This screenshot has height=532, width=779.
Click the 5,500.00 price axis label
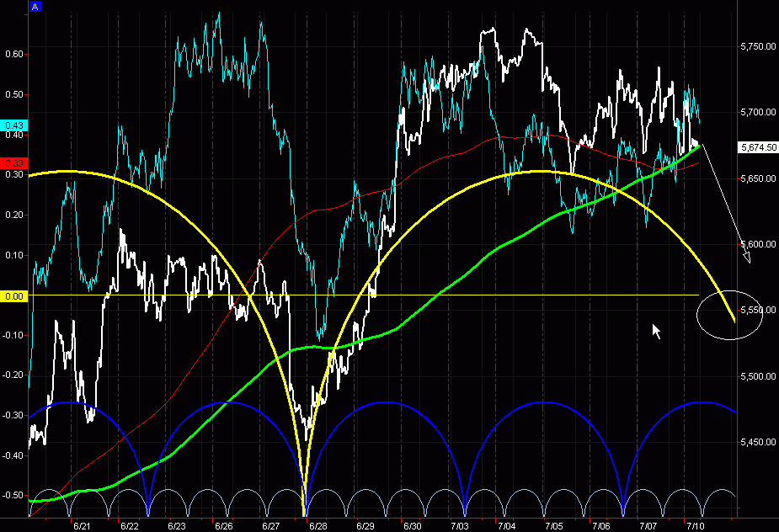click(x=758, y=376)
